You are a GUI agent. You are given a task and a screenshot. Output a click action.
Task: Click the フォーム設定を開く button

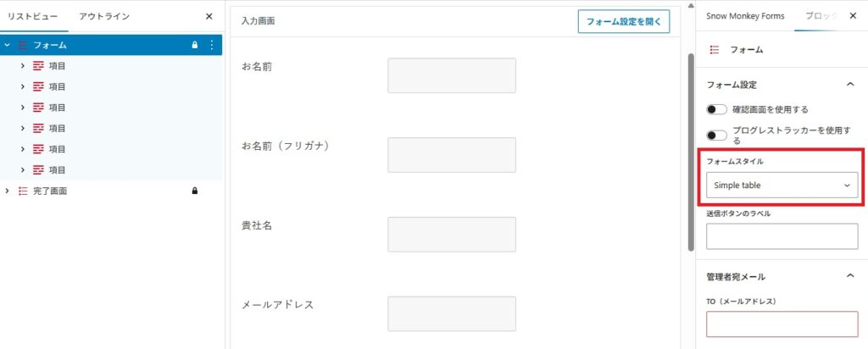[623, 21]
